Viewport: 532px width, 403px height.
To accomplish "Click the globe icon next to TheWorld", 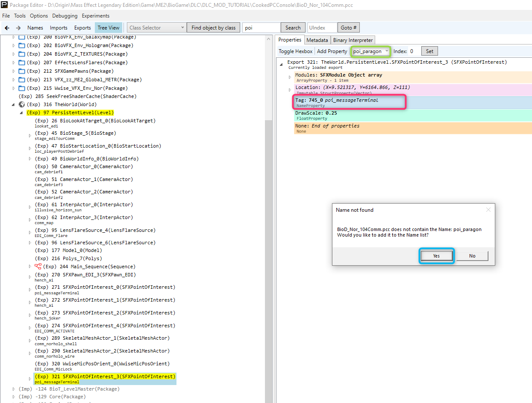I will [22, 104].
